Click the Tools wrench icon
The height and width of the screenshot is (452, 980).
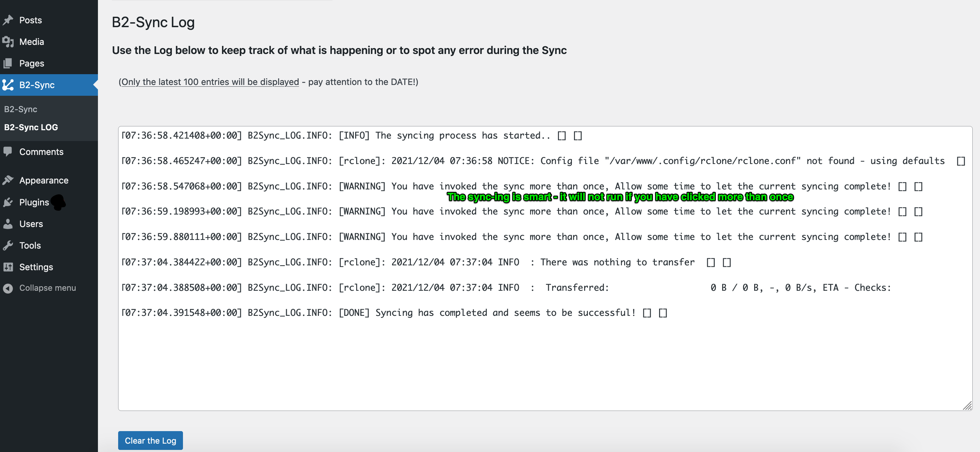point(8,246)
